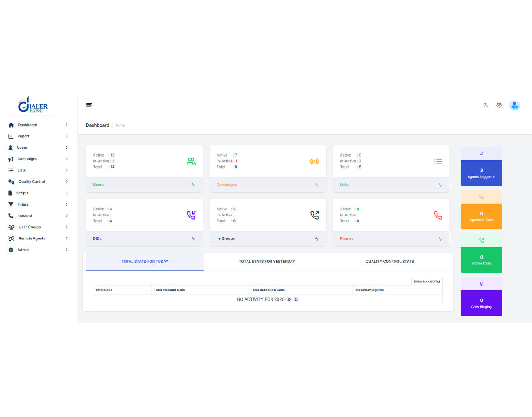Open the user profile avatar
532x417 pixels.
(x=515, y=105)
